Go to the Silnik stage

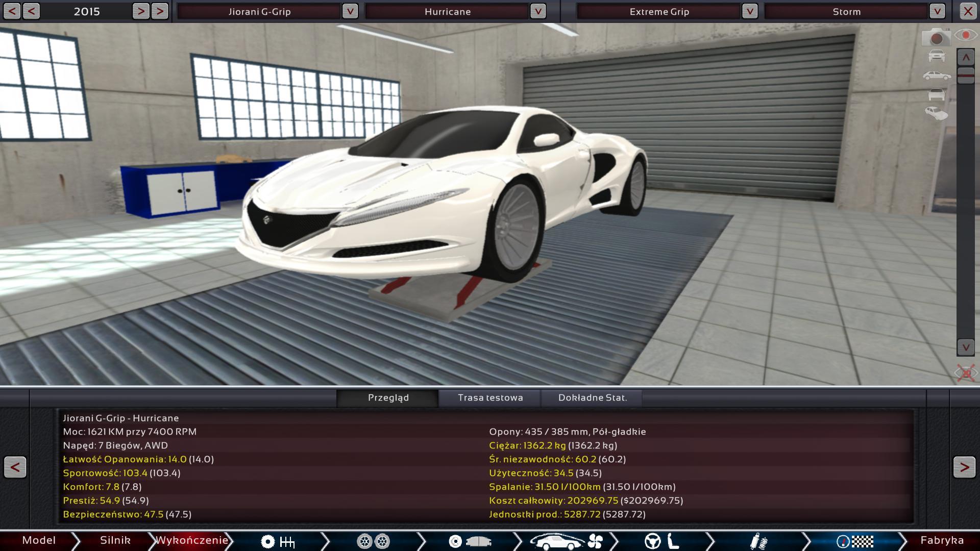click(115, 540)
